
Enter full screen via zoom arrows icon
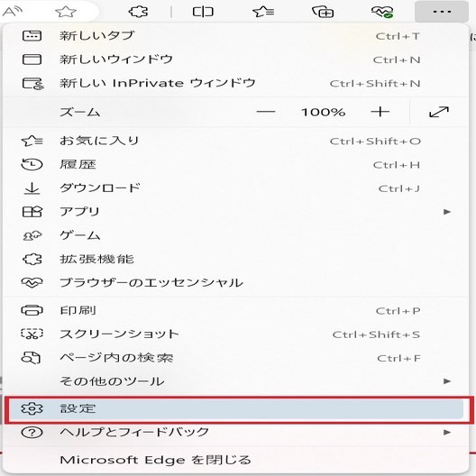[439, 112]
